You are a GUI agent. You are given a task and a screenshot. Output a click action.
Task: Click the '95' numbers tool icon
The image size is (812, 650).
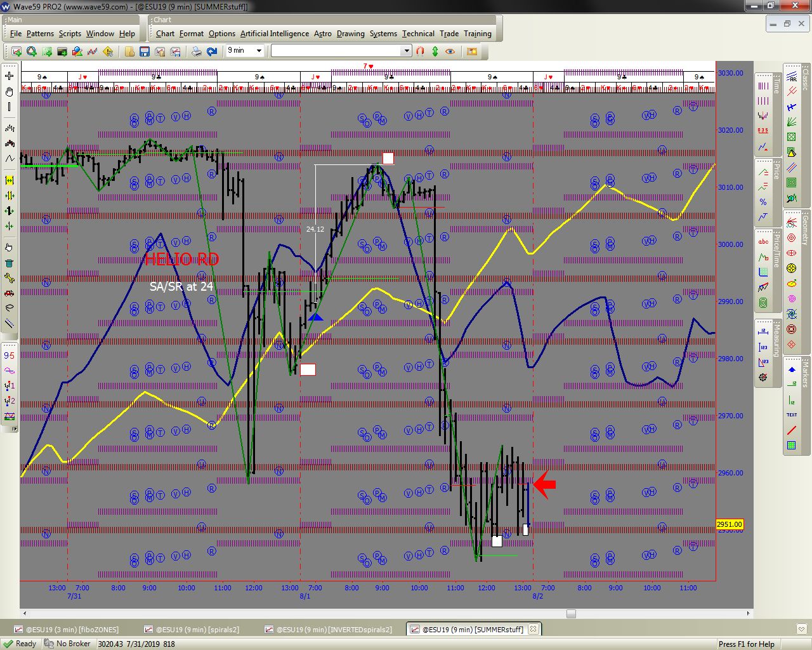click(10, 355)
